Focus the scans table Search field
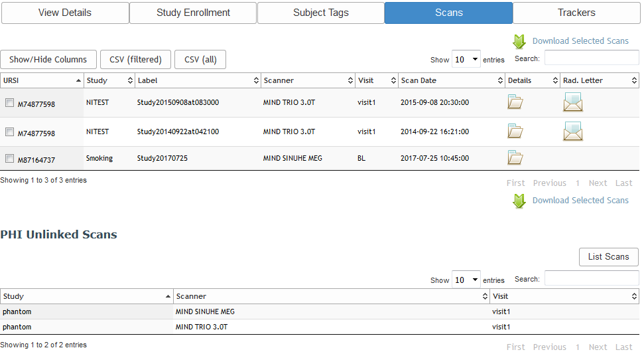Screen dimensions: 644x352 (x=592, y=58)
